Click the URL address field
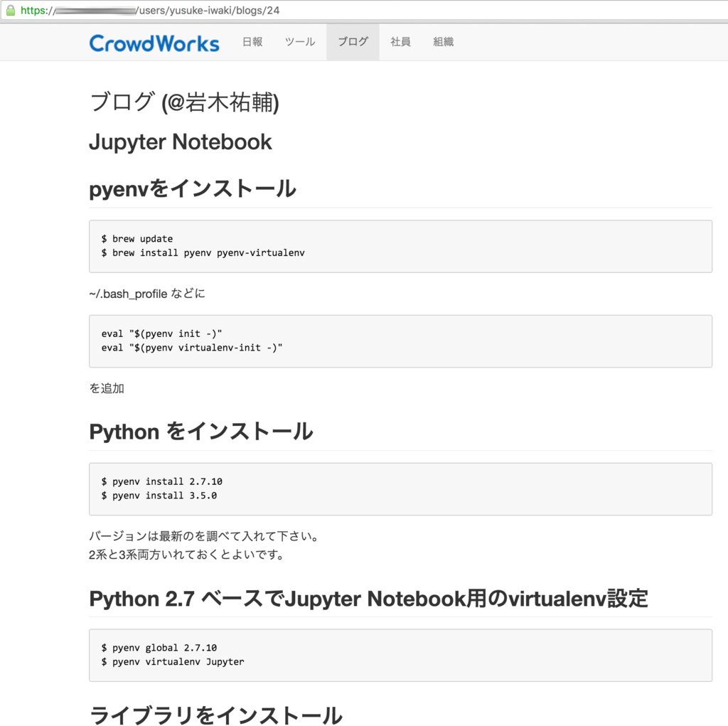The width and height of the screenshot is (728, 726). coord(364,10)
